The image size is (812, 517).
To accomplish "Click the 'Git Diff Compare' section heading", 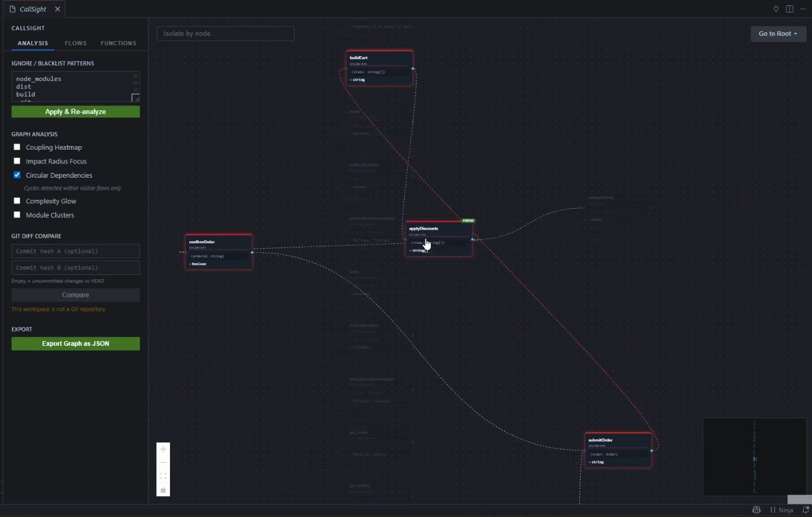I will (36, 236).
